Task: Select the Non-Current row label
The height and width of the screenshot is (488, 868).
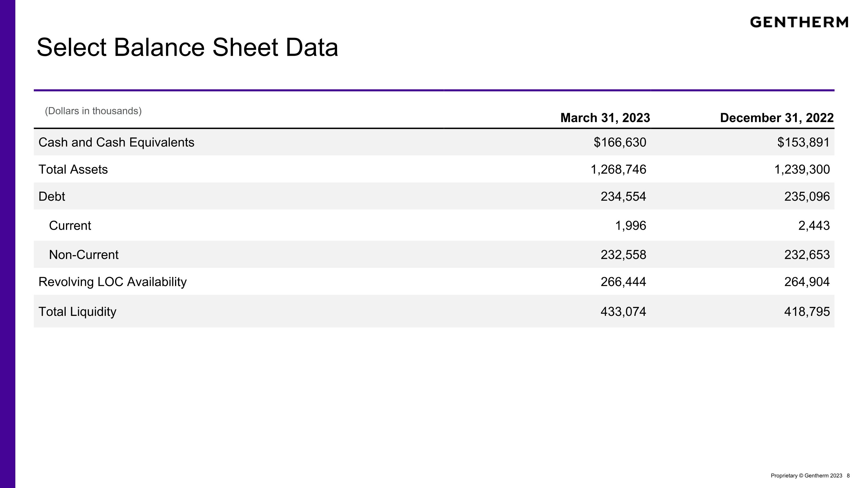Action: [84, 255]
